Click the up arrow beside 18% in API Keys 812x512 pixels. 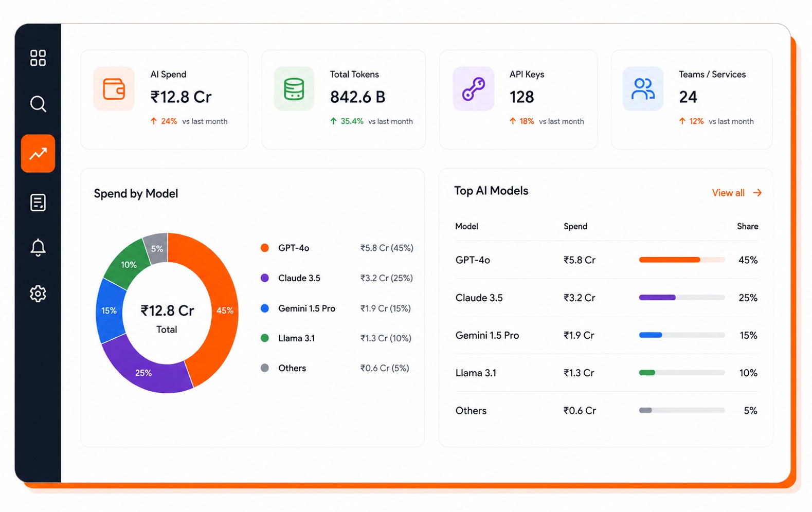point(512,121)
